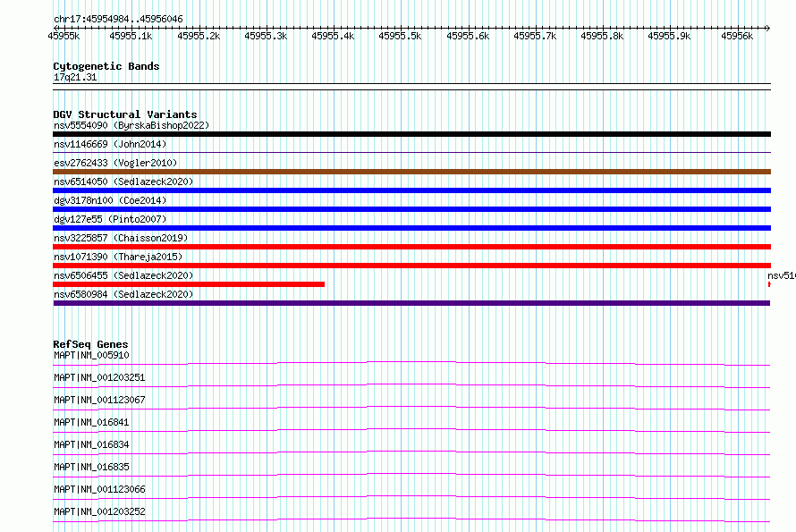Select variant label dgv127e55 (Pinto2007)
Image resolution: width=796 pixels, height=532 pixels.
pos(110,219)
